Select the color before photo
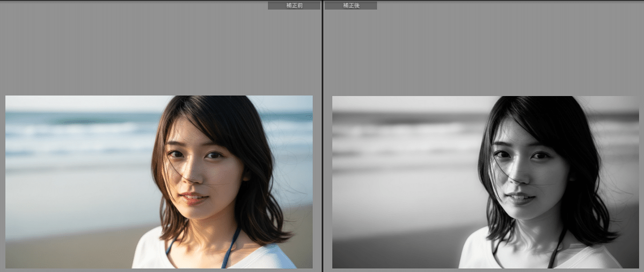 tap(159, 182)
